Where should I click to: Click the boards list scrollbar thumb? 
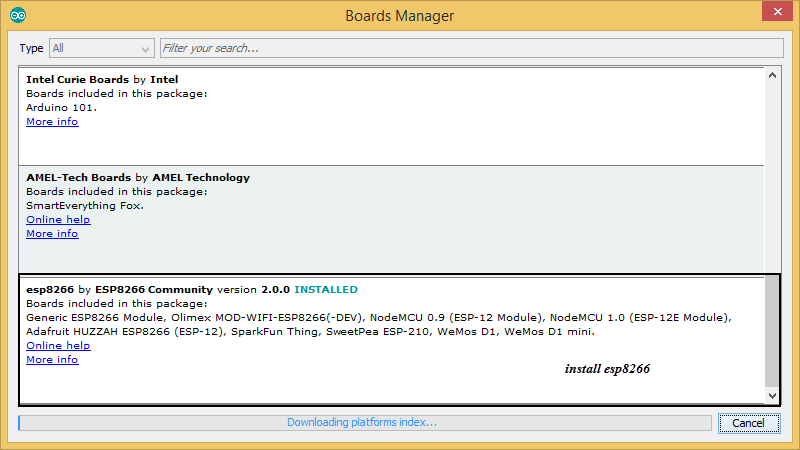coord(772,332)
